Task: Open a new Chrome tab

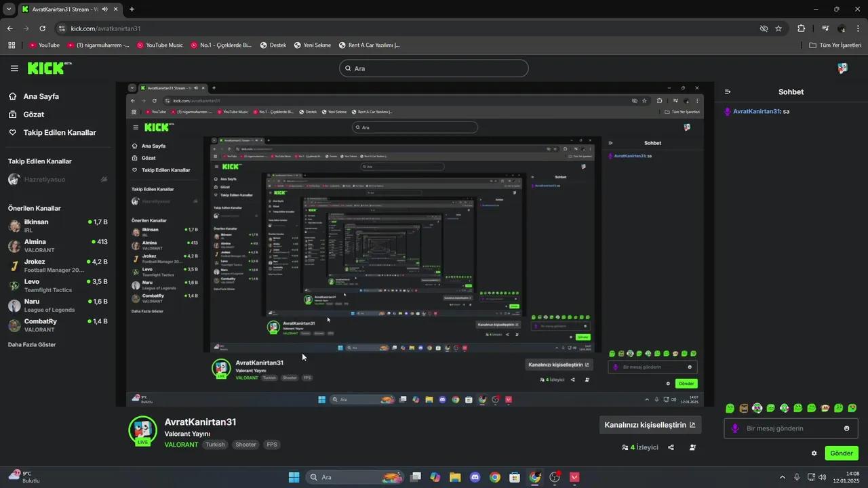Action: pyautogui.click(x=132, y=9)
